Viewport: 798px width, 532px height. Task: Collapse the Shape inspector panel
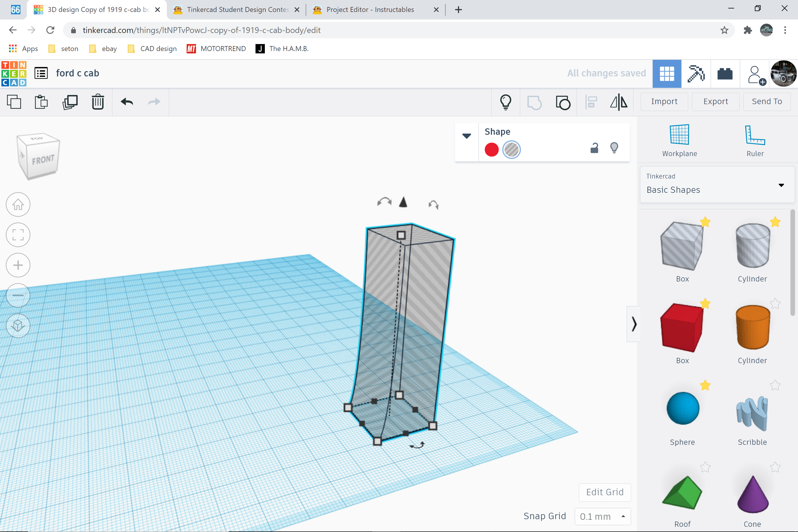466,136
